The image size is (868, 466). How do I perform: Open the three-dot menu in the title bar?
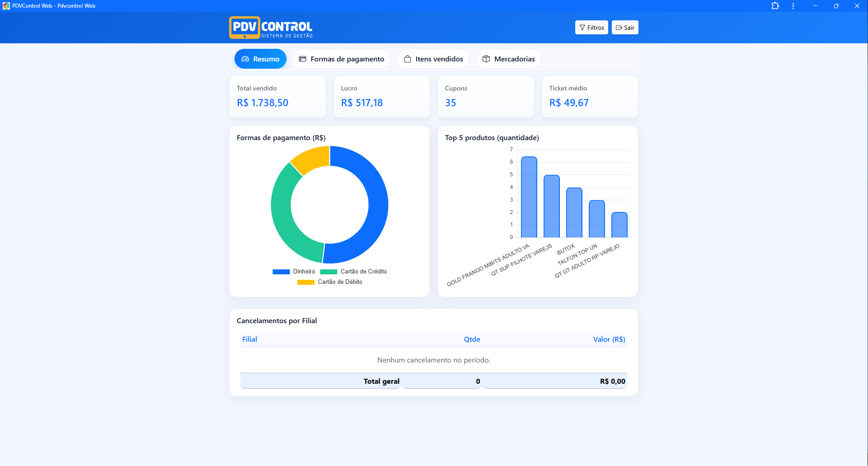793,5
